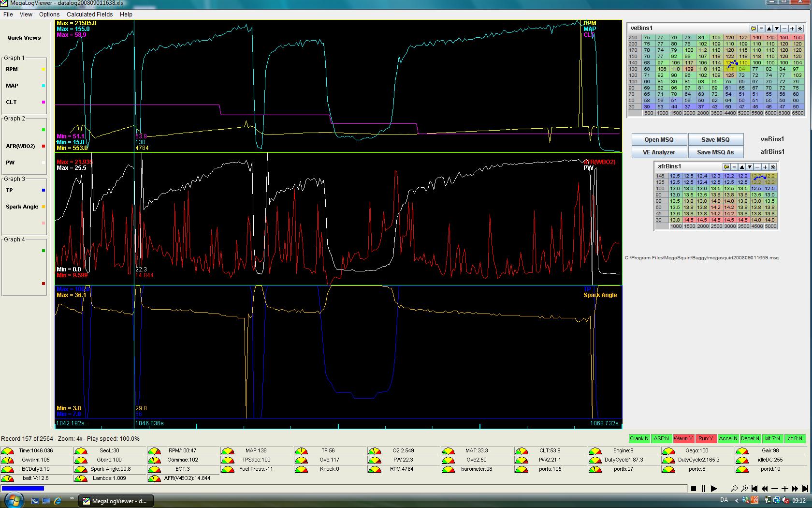Click veBins1 table multiply (*) icon

[800, 29]
